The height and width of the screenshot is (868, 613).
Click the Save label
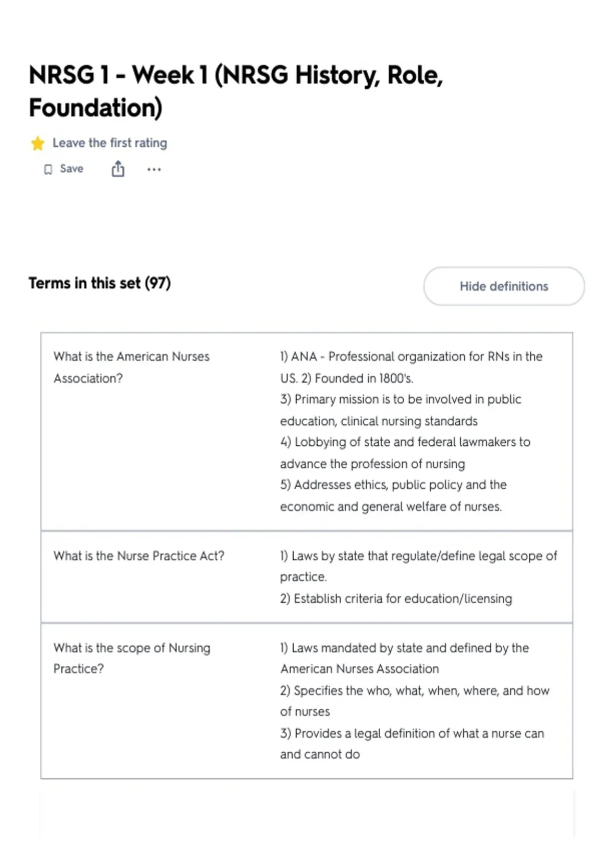tap(72, 169)
